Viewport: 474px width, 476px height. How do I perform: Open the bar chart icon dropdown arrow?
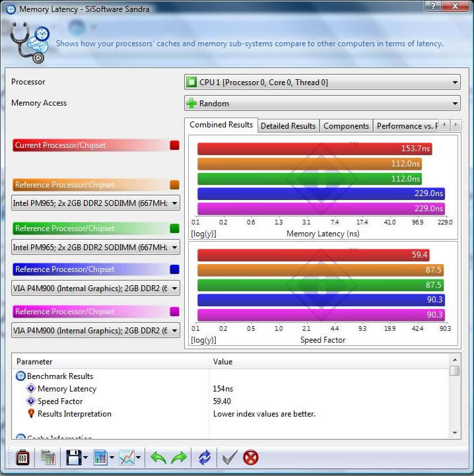tap(112, 458)
